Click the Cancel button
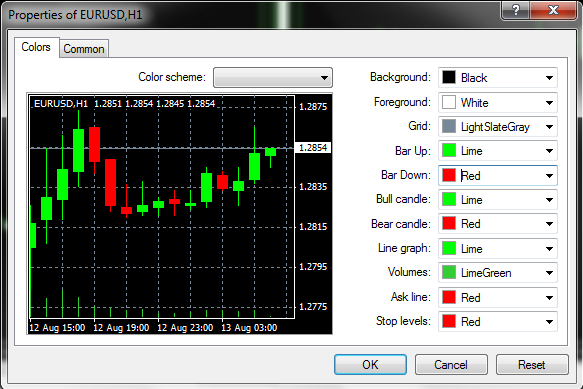Viewport: 583px width, 389px height. tap(451, 364)
